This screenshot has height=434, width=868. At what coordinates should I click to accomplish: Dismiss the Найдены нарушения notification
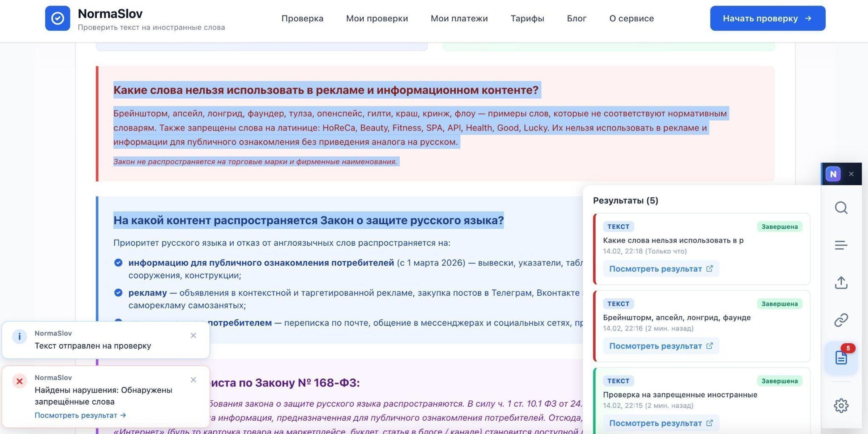pos(193,380)
